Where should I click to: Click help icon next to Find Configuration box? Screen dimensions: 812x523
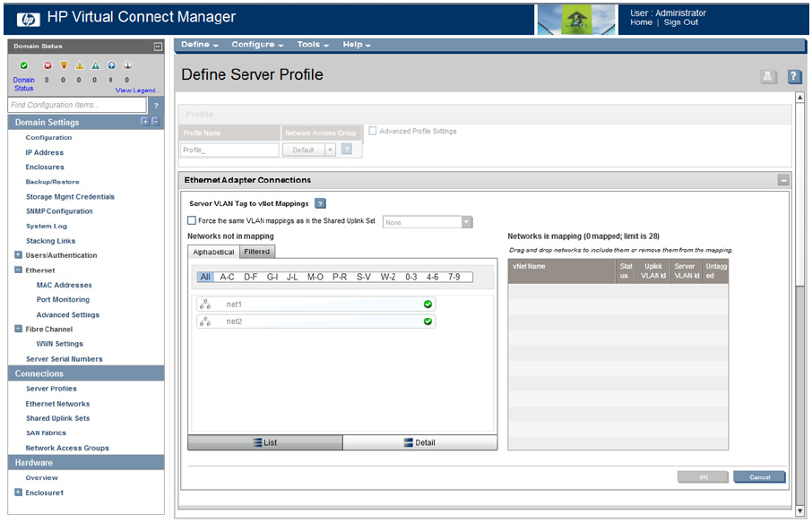(x=156, y=106)
